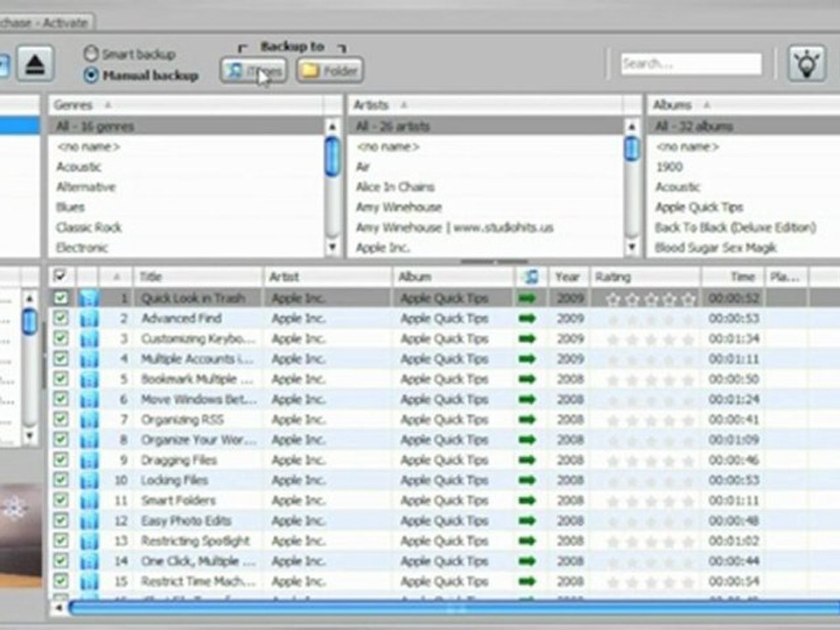The width and height of the screenshot is (840, 630).
Task: Open the lightbulb tips button
Action: tap(807, 64)
